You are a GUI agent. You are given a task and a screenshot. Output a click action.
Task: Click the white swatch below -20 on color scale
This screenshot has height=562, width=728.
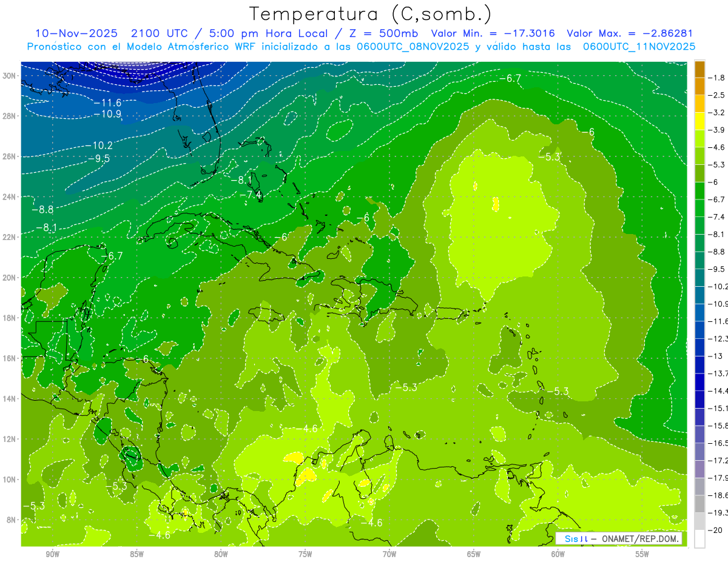(699, 539)
